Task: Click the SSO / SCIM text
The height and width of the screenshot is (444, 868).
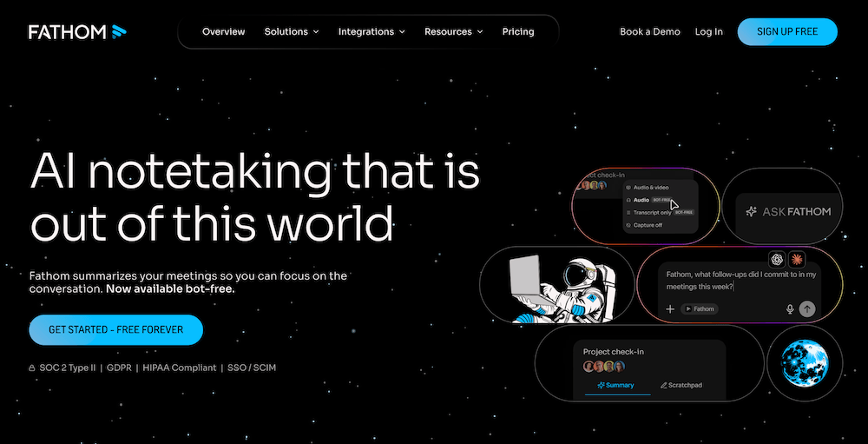Action: pyautogui.click(x=252, y=368)
